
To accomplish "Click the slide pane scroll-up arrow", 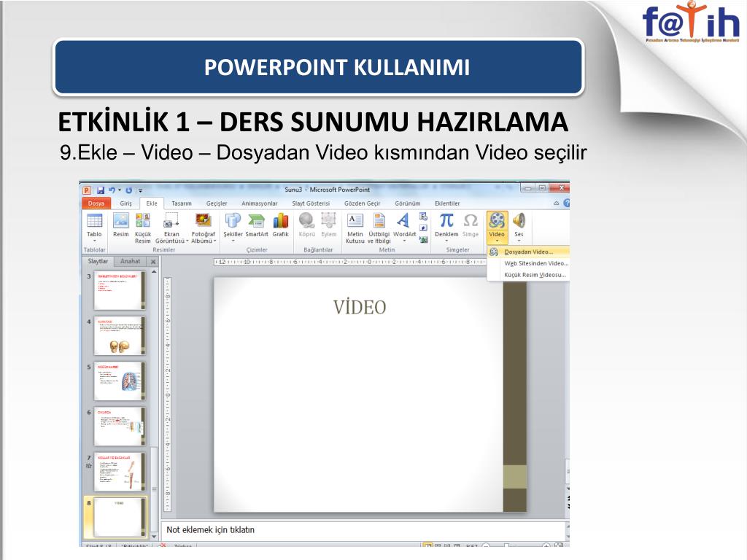I will pos(154,272).
